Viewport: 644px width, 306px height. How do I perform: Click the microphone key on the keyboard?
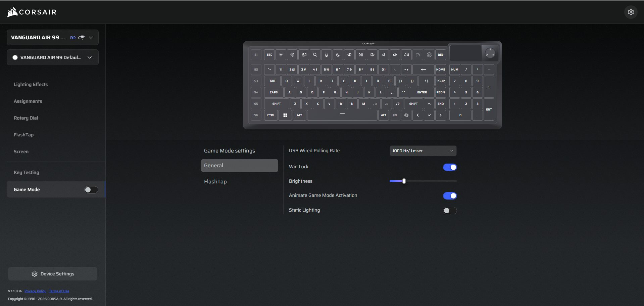pos(326,55)
